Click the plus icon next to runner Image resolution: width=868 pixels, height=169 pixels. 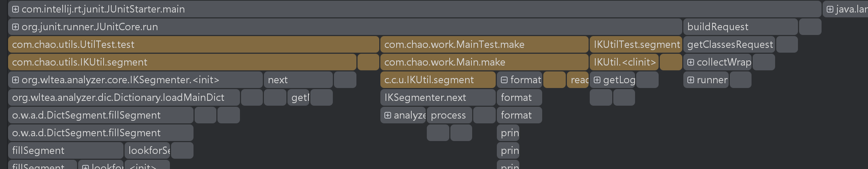691,80
